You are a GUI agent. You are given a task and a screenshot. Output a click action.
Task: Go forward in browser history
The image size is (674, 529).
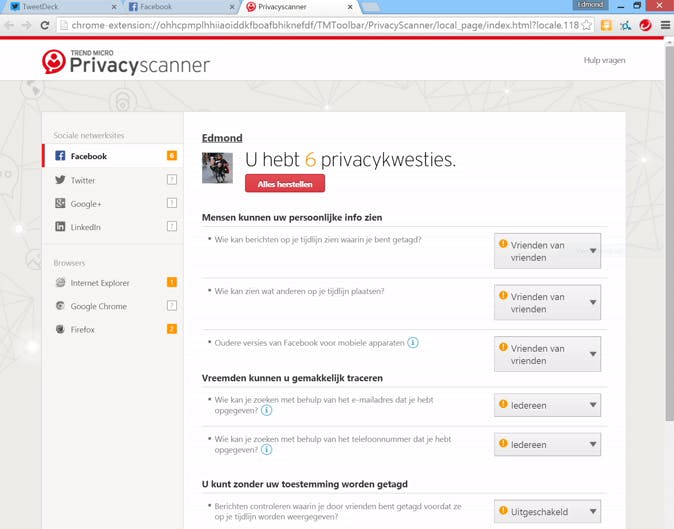27,25
